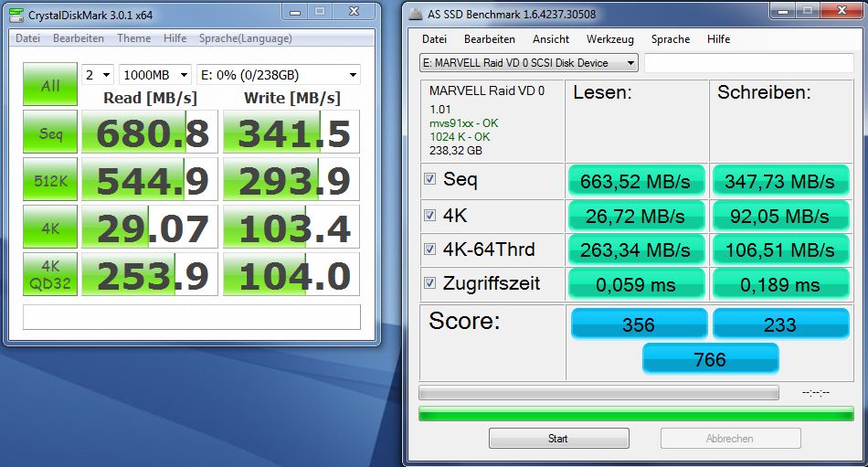Click the CrystalDiskMark bottom comment field

tap(192, 317)
